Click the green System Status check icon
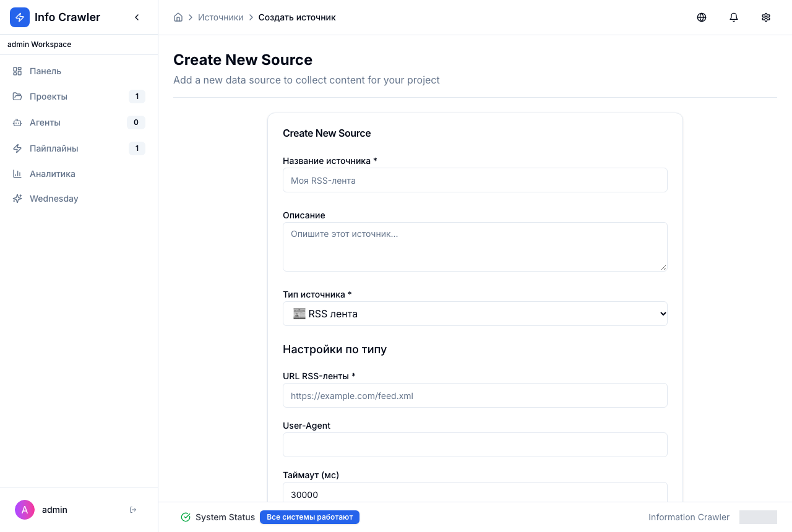This screenshot has height=532, width=792. pyautogui.click(x=186, y=517)
